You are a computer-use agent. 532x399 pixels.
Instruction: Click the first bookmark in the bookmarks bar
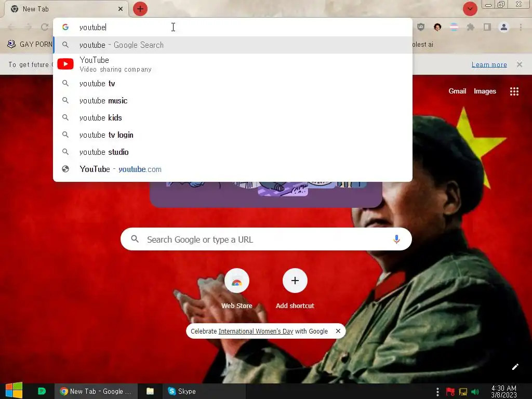[30, 44]
